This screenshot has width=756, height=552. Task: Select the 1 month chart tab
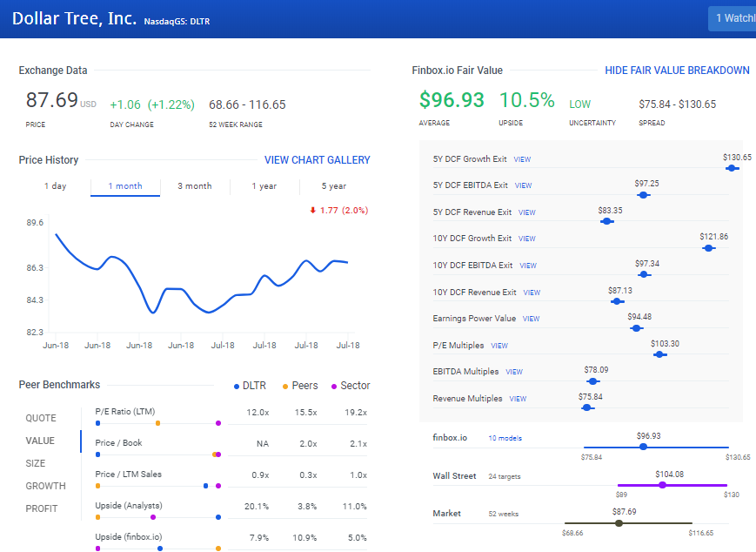[125, 186]
